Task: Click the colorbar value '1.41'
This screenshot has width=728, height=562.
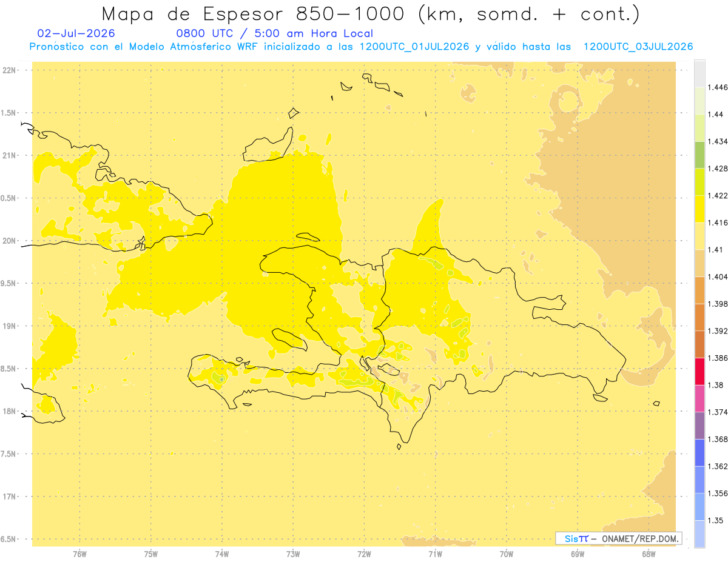Action: (x=716, y=250)
